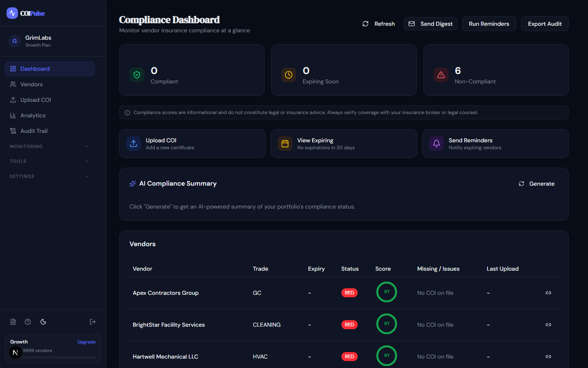Click the Status column header
The width and height of the screenshot is (588, 368).
pyautogui.click(x=350, y=269)
